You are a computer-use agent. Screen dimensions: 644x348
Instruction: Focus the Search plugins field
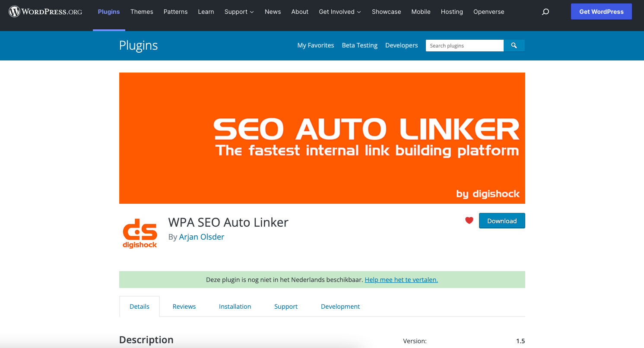coord(465,45)
